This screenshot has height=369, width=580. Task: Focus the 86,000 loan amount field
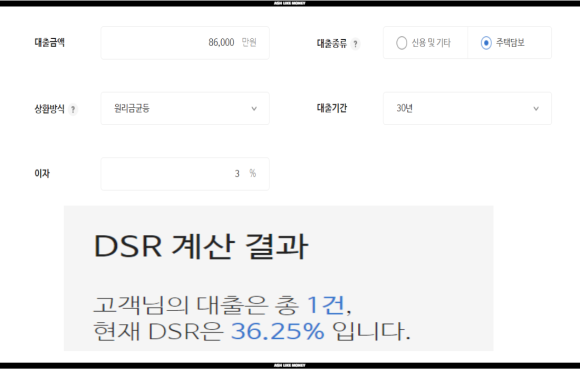[x=185, y=43]
